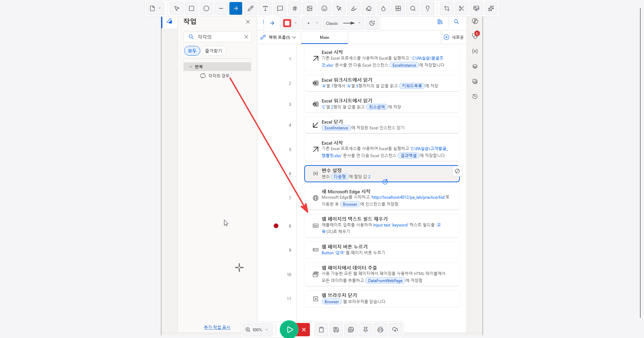This screenshot has width=644, height=338.
Task: Open the stroke size dot dropdown
Action: click(x=312, y=23)
